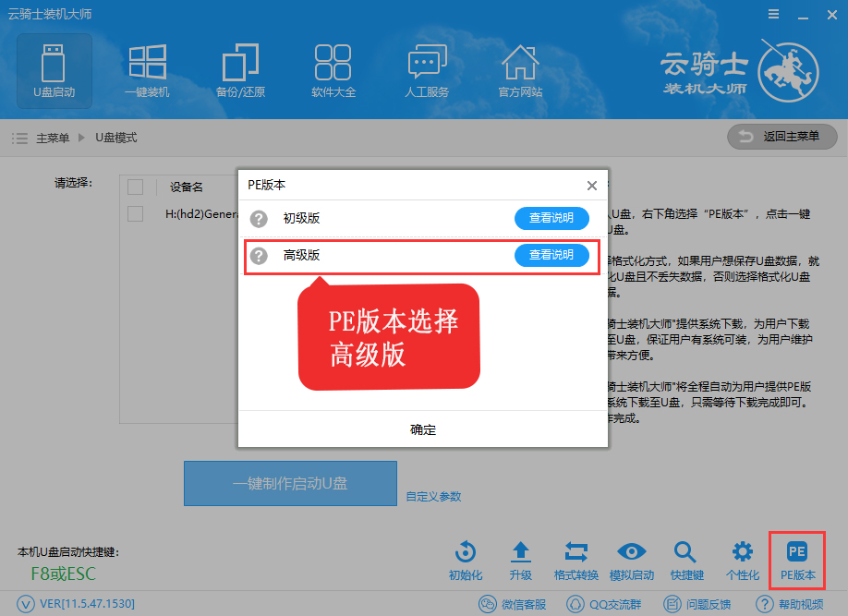
Task: Click the question mark beside 高级版
Action: coord(259,256)
